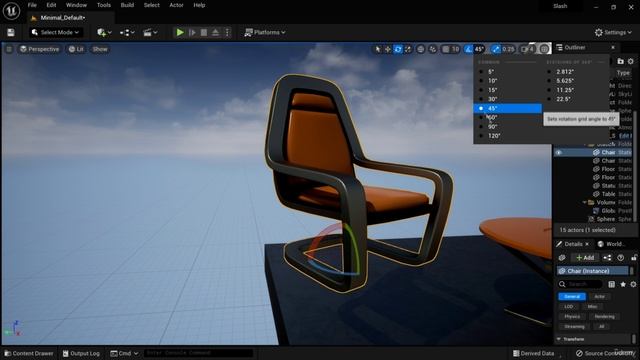
Task: Open the Blueprints dropdown in toolbar
Action: pyautogui.click(x=127, y=32)
